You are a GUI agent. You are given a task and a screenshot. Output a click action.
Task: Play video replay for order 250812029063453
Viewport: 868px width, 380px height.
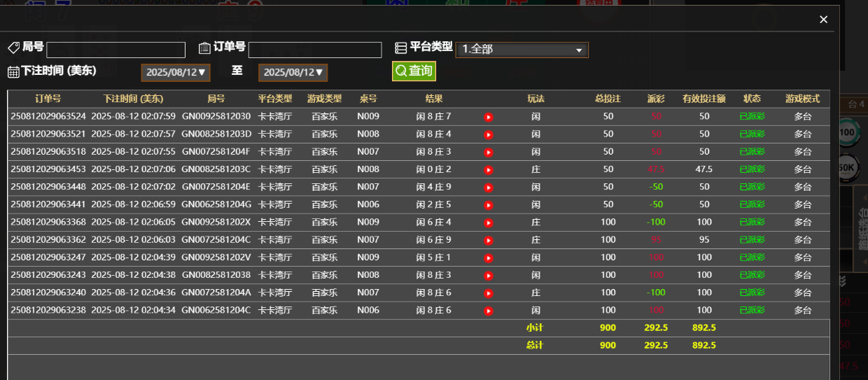coord(489,169)
